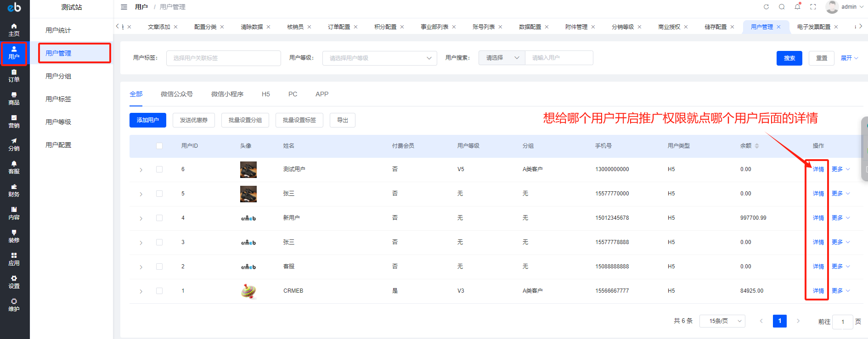Open 详情 for user ID 5
Screen dimensions: 868x339
818,194
